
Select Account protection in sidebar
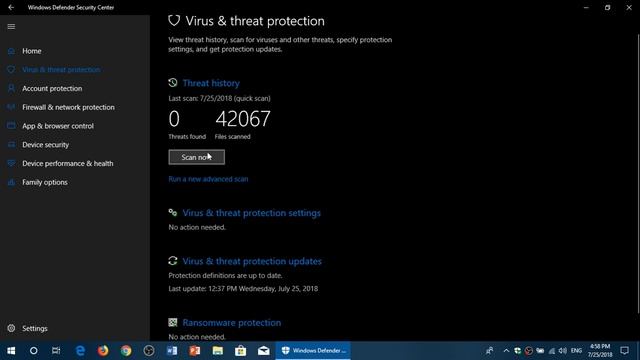coord(52,89)
